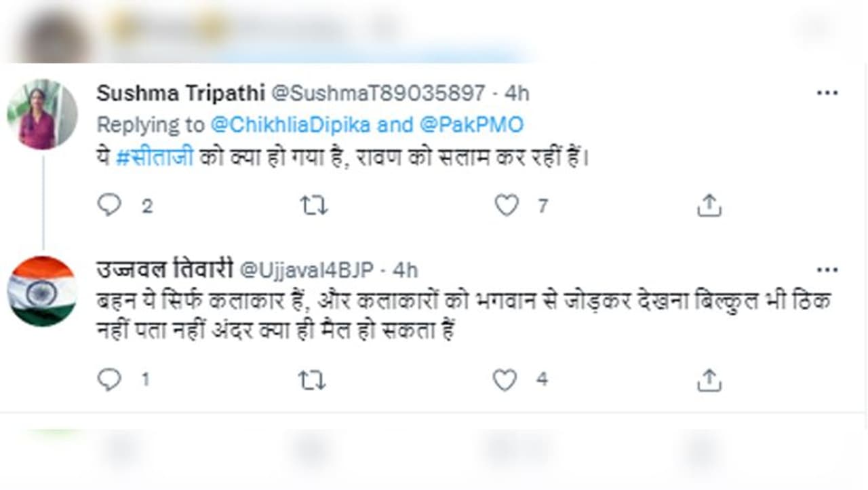This screenshot has height=490, width=868.
Task: Like उज्जवल तिवारी's tweet
Action: 505,380
